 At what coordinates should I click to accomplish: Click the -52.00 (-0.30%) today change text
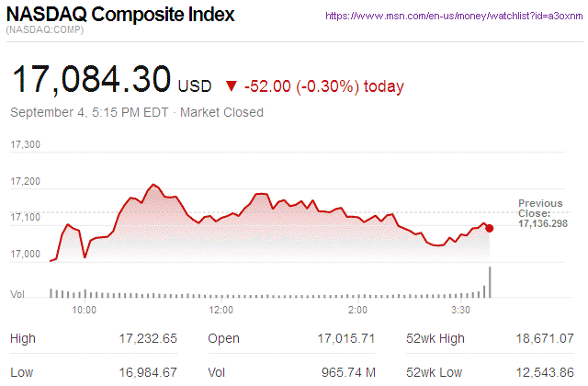pos(323,86)
